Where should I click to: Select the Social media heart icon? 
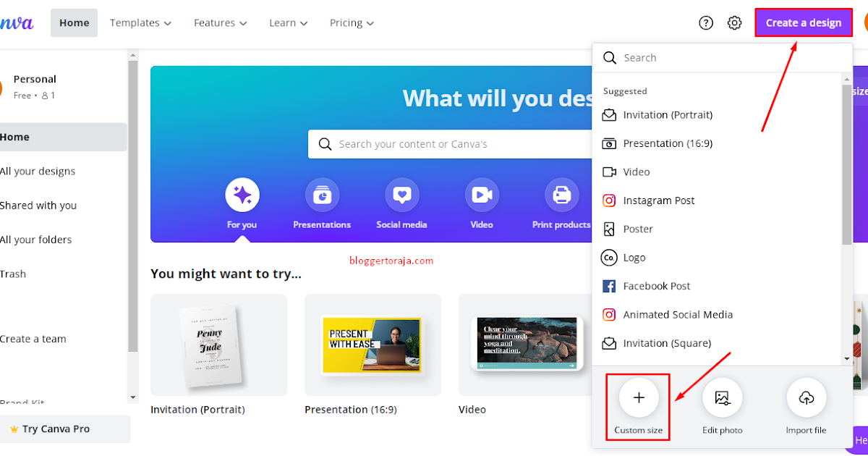pos(401,195)
